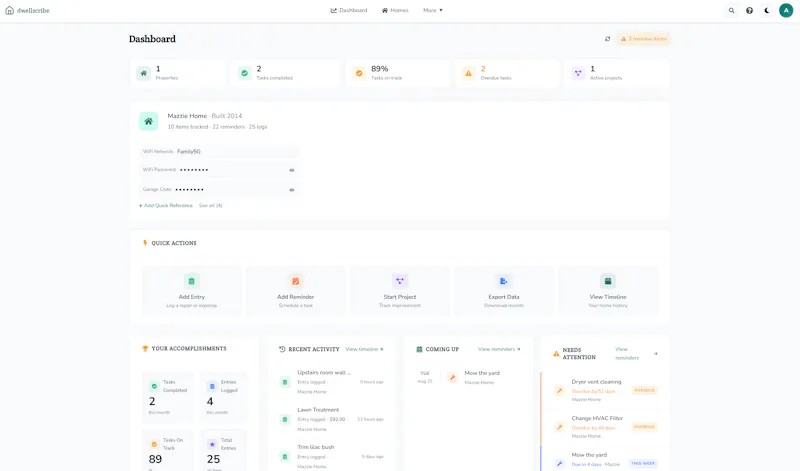Open the Lawn Treatment activity entry

pos(332,419)
